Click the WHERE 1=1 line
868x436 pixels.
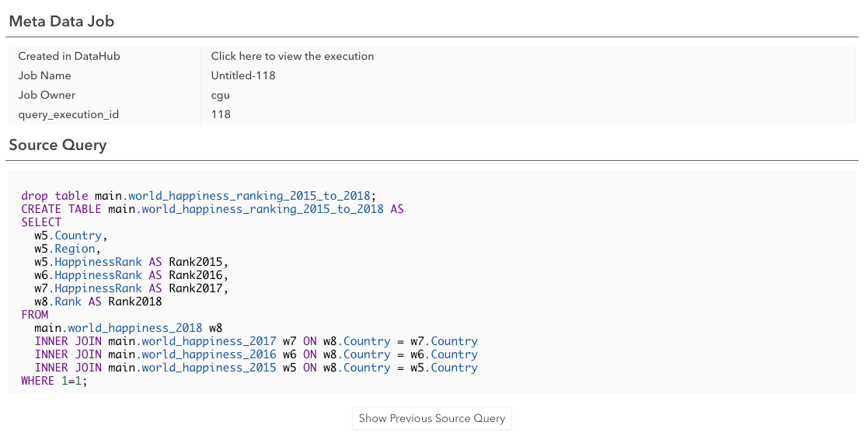[54, 382]
